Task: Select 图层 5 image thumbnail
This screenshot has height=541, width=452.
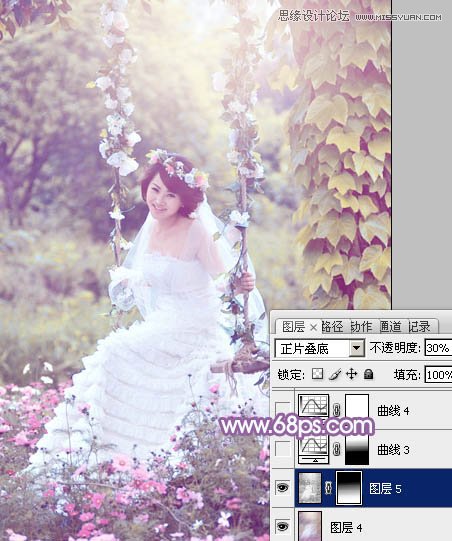Action: click(309, 488)
